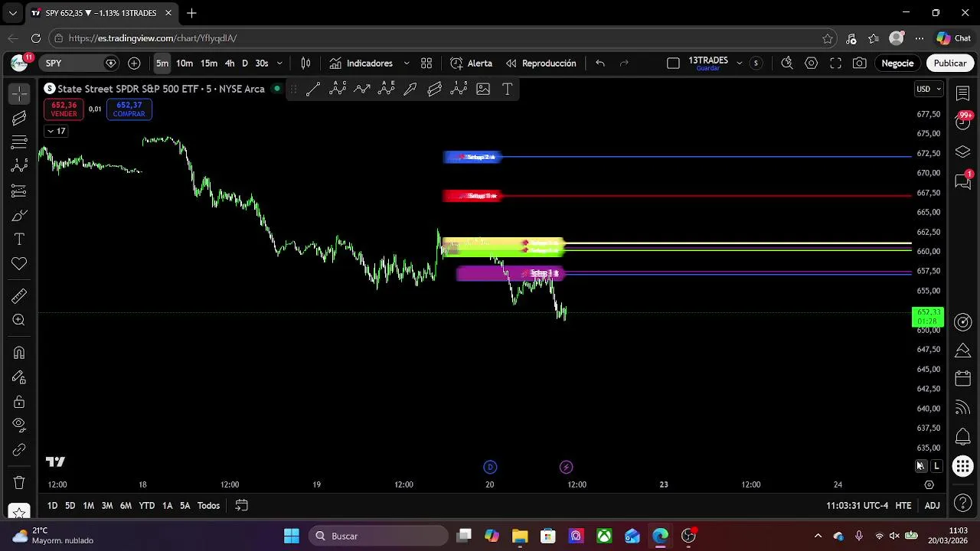Screen dimensions: 980x551
Task: Set date range to YTD
Action: pos(146,506)
